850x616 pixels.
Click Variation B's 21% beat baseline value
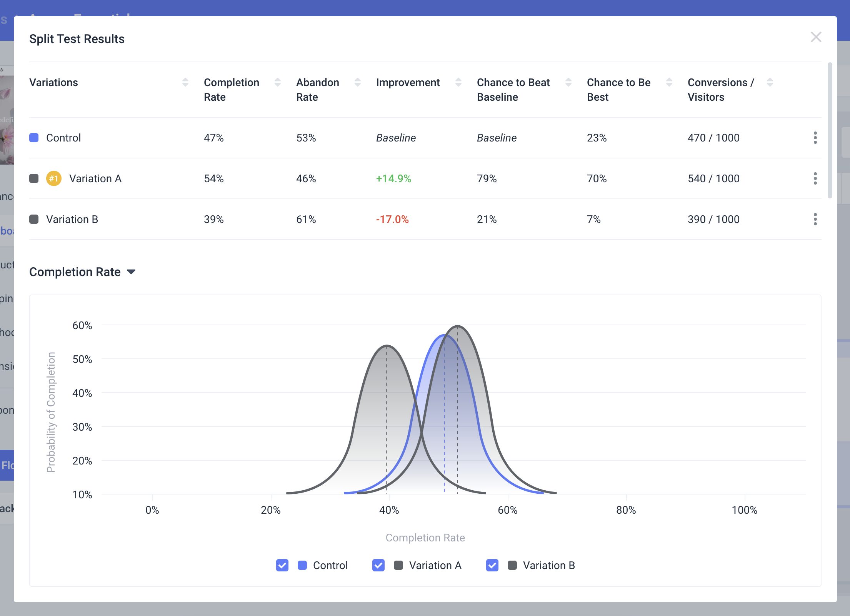point(487,219)
